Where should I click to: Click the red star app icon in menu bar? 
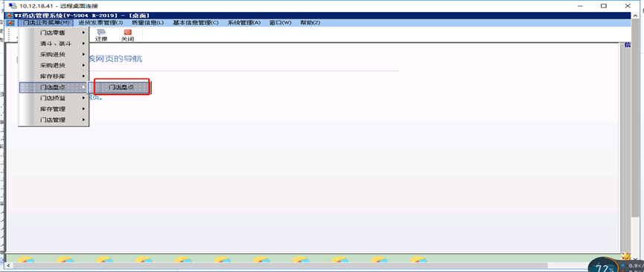click(11, 22)
